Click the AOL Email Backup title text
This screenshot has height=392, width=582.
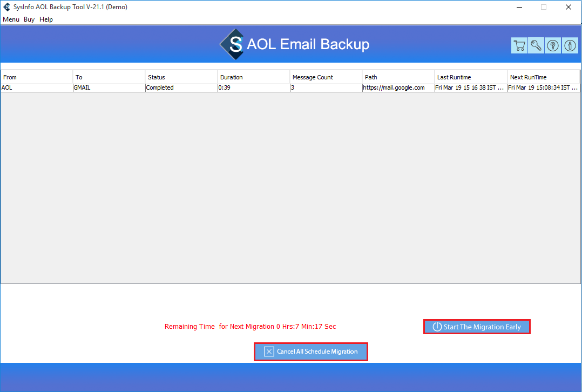pos(308,44)
